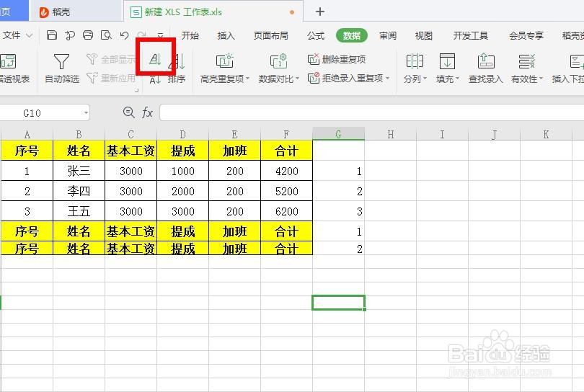This screenshot has height=392, width=584.
Task: Click the 有效性 data validation icon
Action: [x=526, y=61]
